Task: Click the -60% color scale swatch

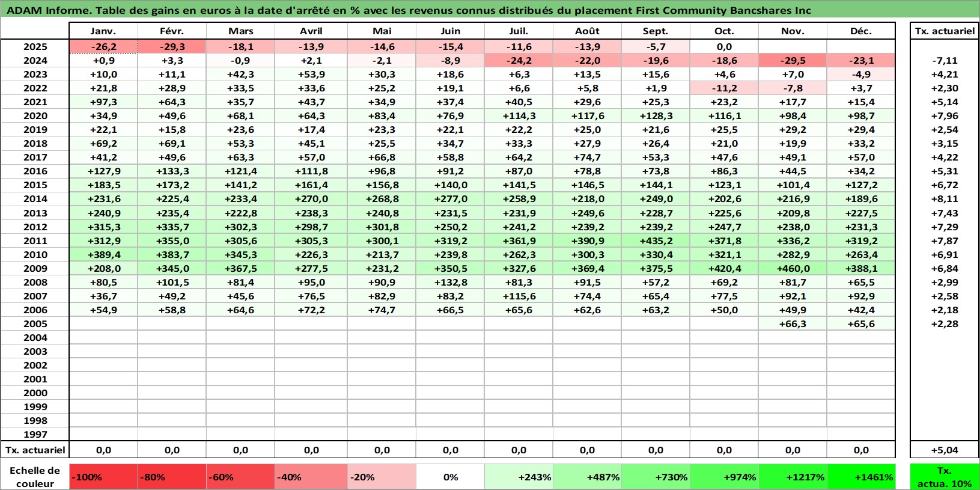Action: [x=240, y=477]
